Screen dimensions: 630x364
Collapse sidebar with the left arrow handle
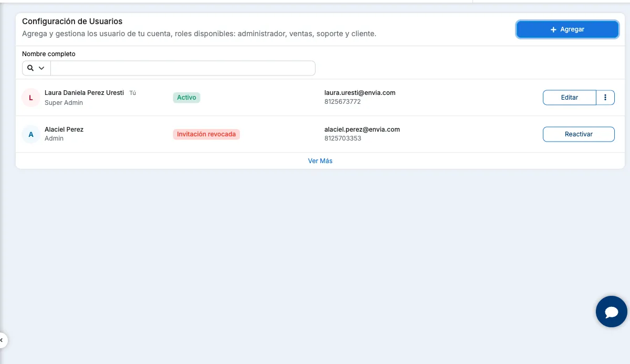coord(3,340)
